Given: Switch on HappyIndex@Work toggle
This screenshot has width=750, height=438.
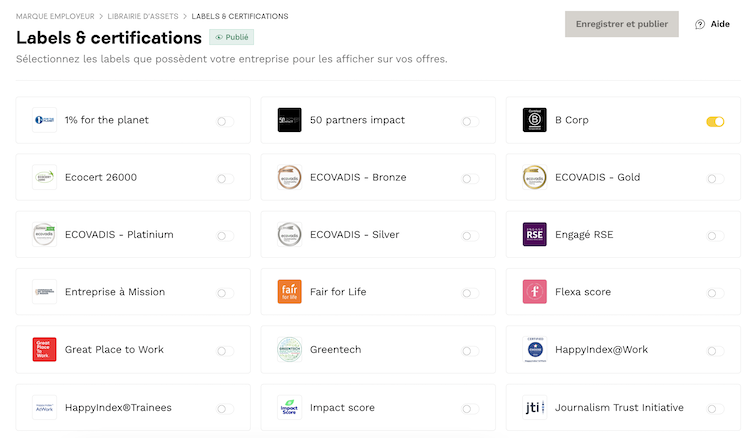Looking at the screenshot, I should [716, 351].
